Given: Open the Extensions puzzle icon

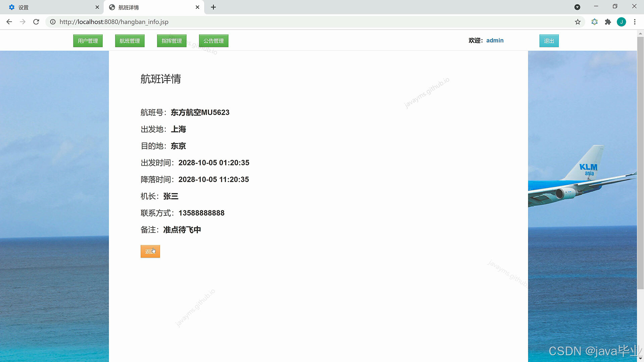Looking at the screenshot, I should (x=608, y=22).
